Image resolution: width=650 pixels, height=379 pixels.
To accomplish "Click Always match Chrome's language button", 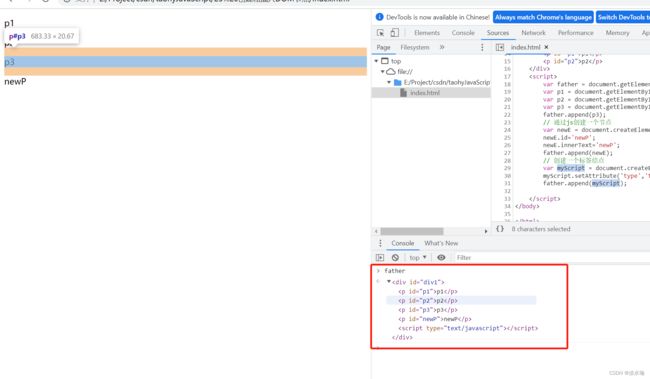I will click(543, 17).
